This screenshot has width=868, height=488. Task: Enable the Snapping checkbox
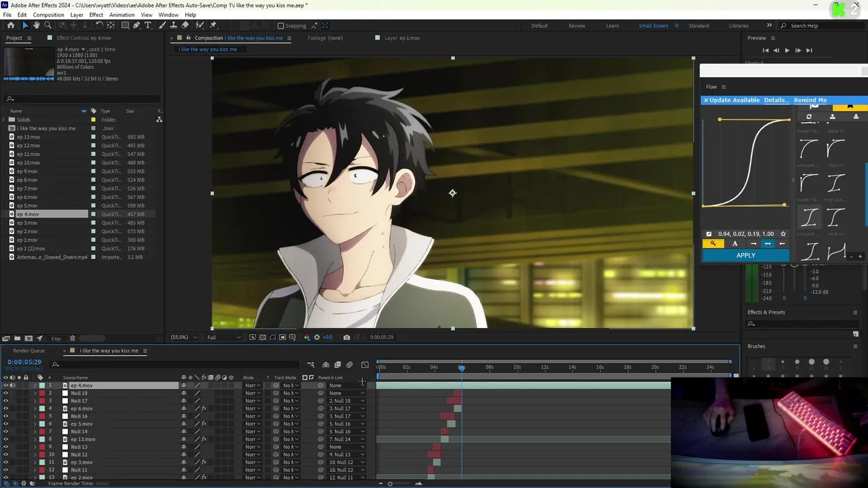(281, 26)
